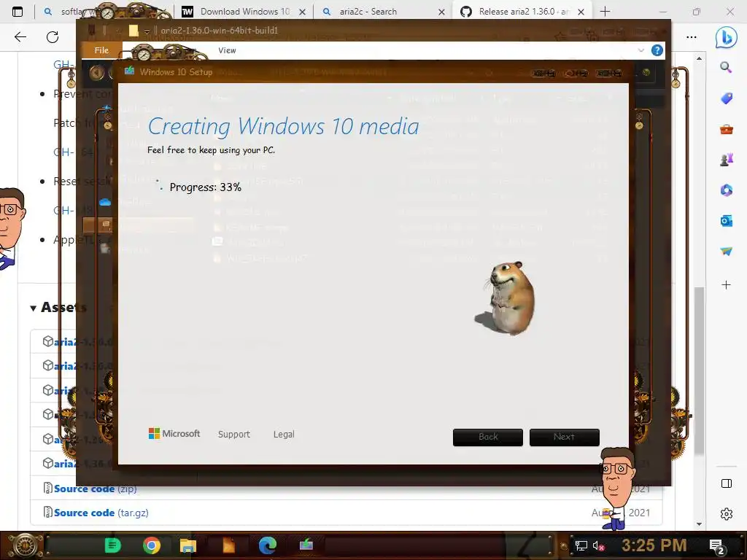747x560 pixels.
Task: Open the Edge sidebar search icon
Action: 726,68
